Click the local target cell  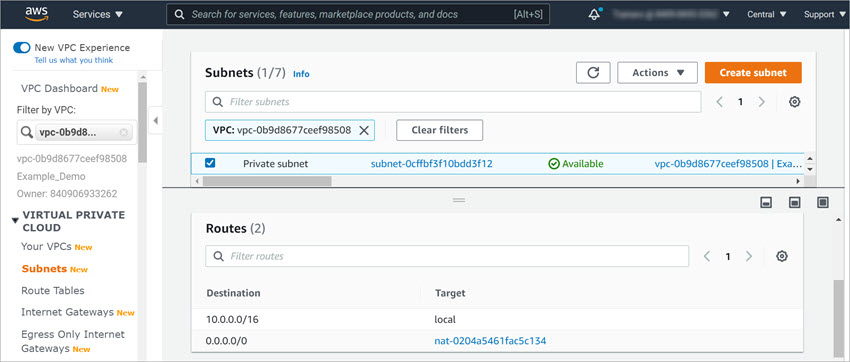pos(445,319)
